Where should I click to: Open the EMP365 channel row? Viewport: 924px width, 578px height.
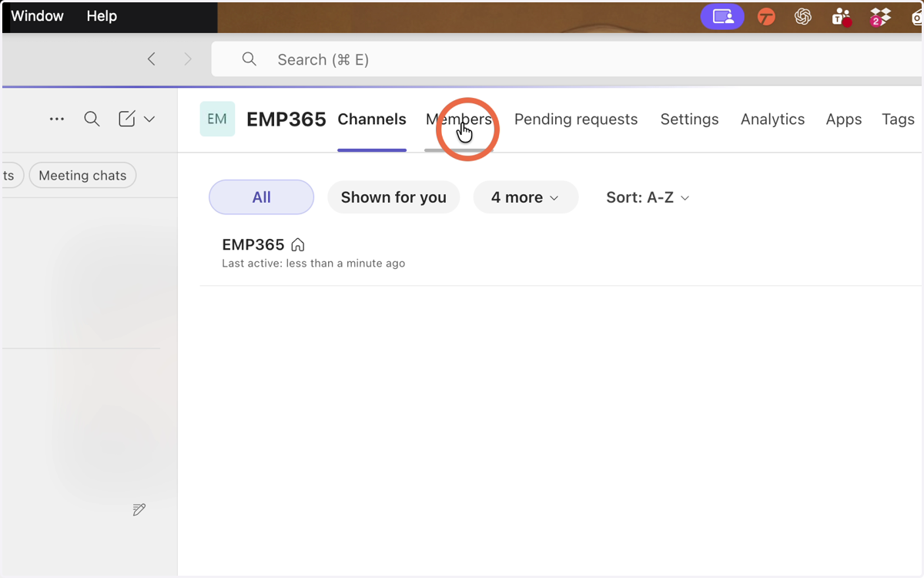(561, 253)
